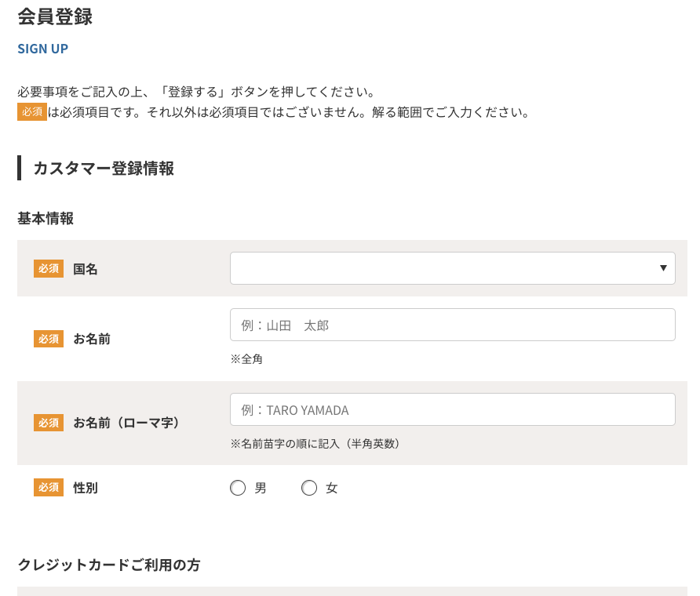Select the 女 radio button
The height and width of the screenshot is (596, 700).
click(x=309, y=489)
